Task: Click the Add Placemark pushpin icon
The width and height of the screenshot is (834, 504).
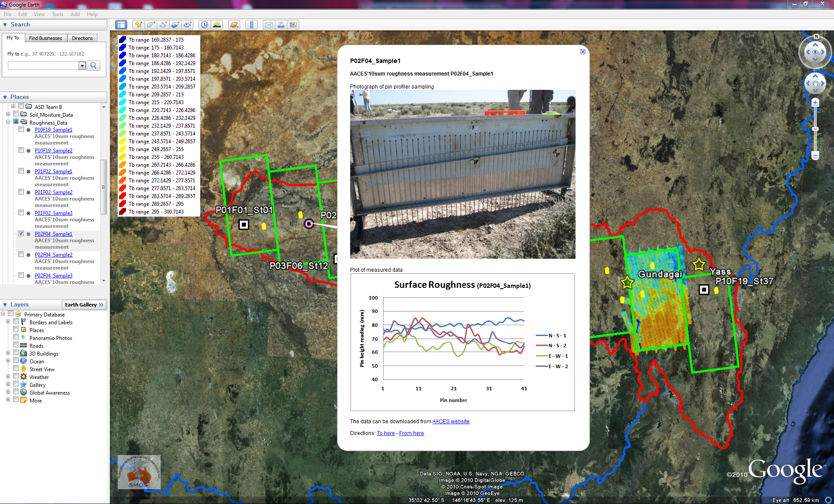Action: point(138,25)
